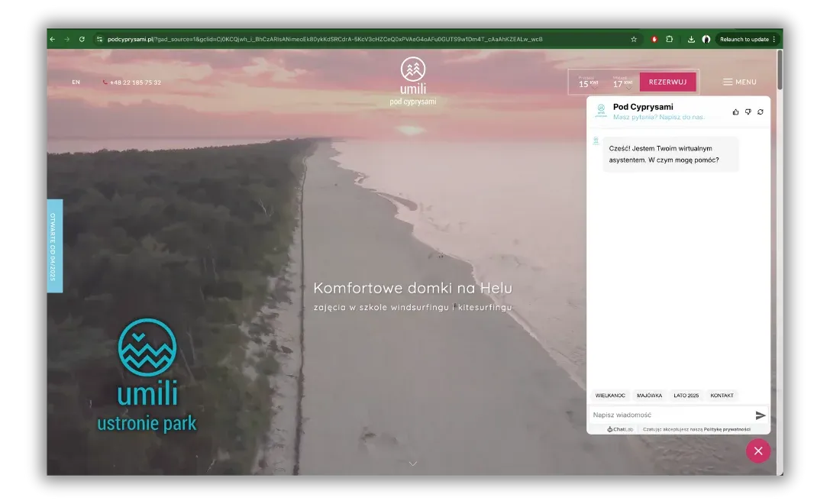Click the thumbs down icon in chat header
The height and width of the screenshot is (504, 830).
click(x=748, y=111)
